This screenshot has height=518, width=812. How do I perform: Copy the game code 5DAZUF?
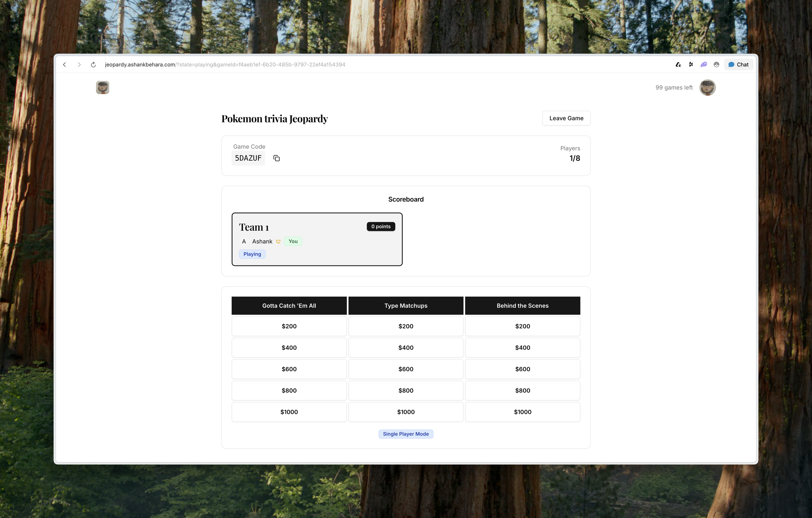point(277,158)
